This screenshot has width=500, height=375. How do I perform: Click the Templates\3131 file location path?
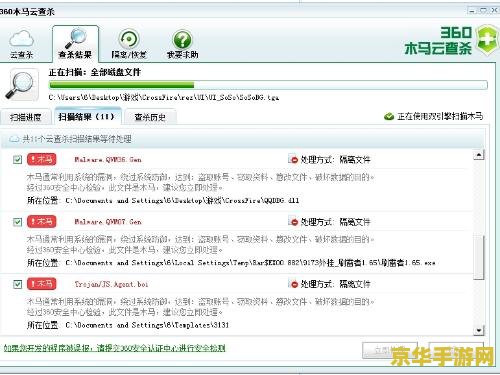click(147, 325)
